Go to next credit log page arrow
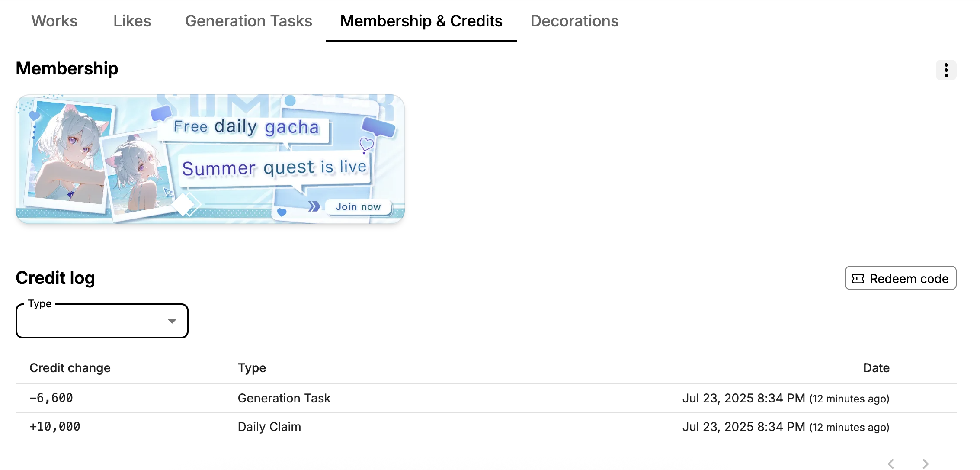This screenshot has height=470, width=980. point(926,464)
